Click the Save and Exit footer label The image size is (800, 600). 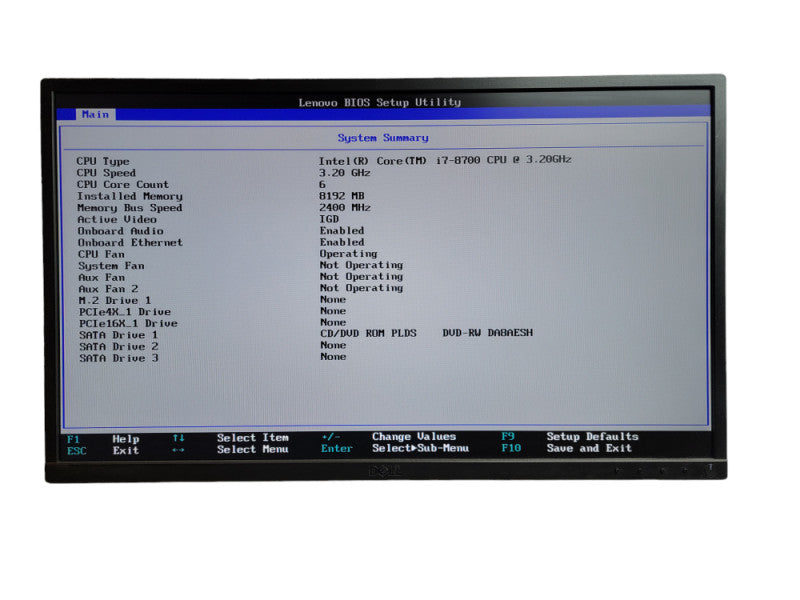click(x=589, y=448)
